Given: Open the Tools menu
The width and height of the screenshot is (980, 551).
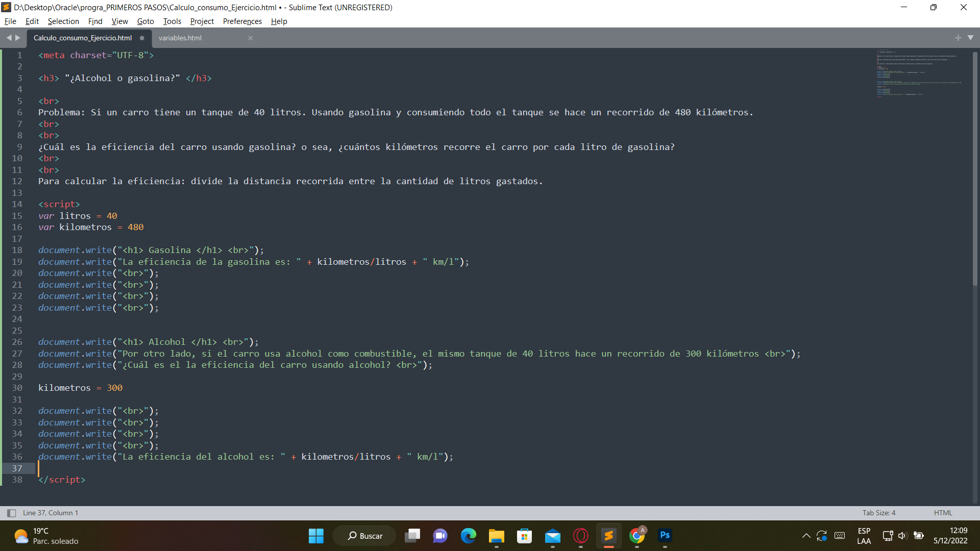Looking at the screenshot, I should 172,21.
